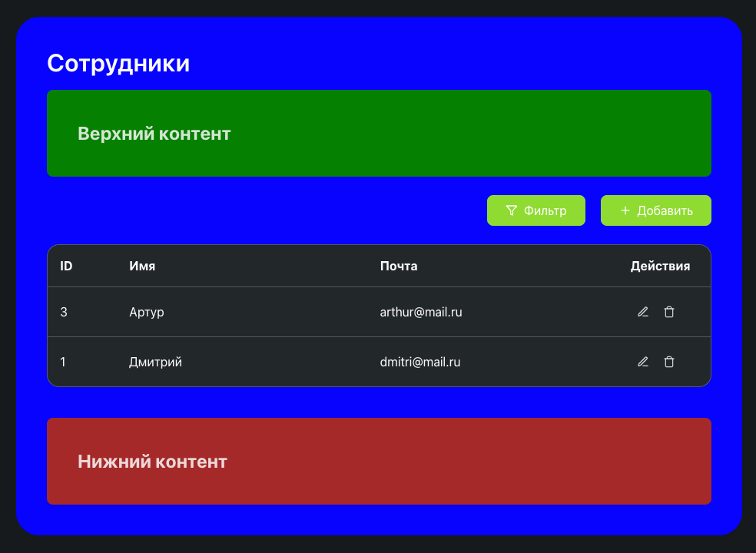Open the Фильтр button label
The width and height of the screenshot is (756, 553).
pos(545,210)
